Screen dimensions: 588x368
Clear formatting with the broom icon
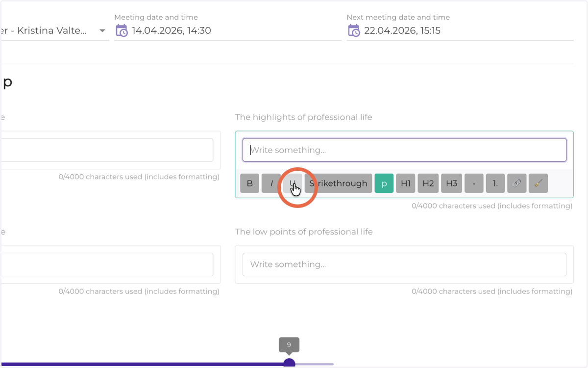539,184
